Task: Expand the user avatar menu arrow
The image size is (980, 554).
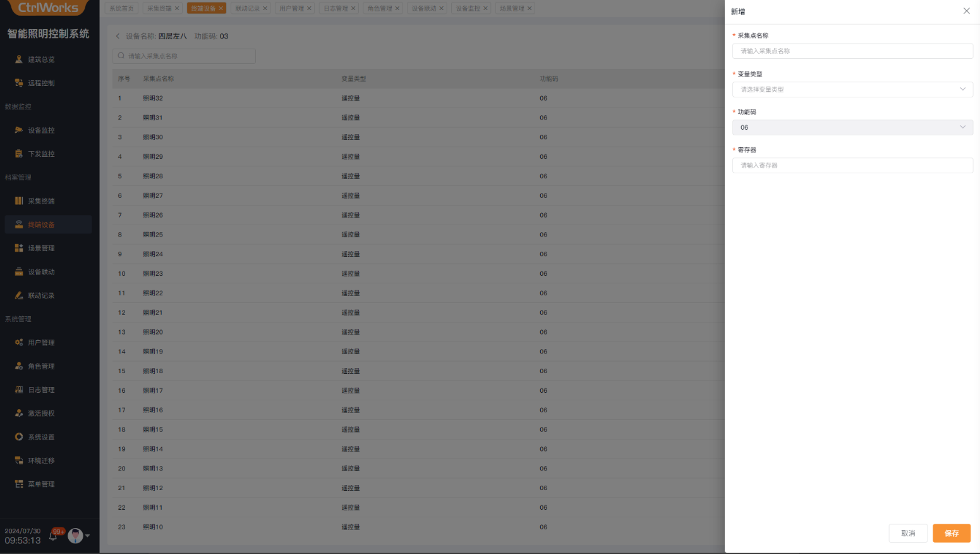Action: tap(88, 536)
